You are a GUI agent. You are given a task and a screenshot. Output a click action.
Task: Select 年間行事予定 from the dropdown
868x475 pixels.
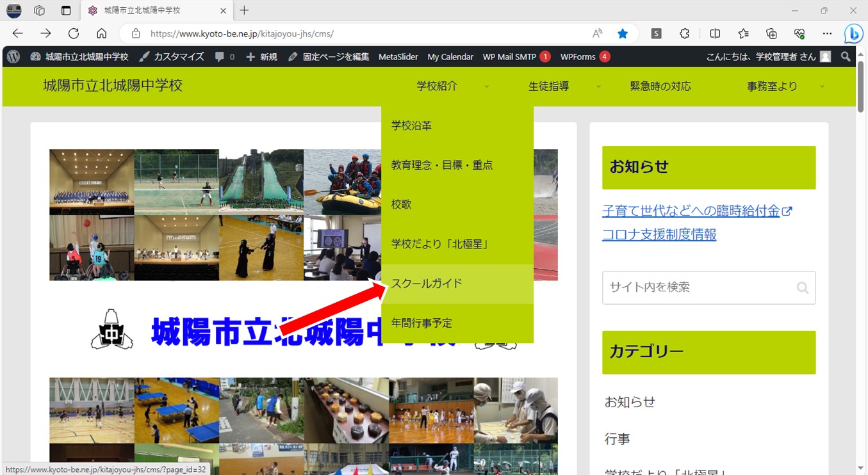pos(457,323)
